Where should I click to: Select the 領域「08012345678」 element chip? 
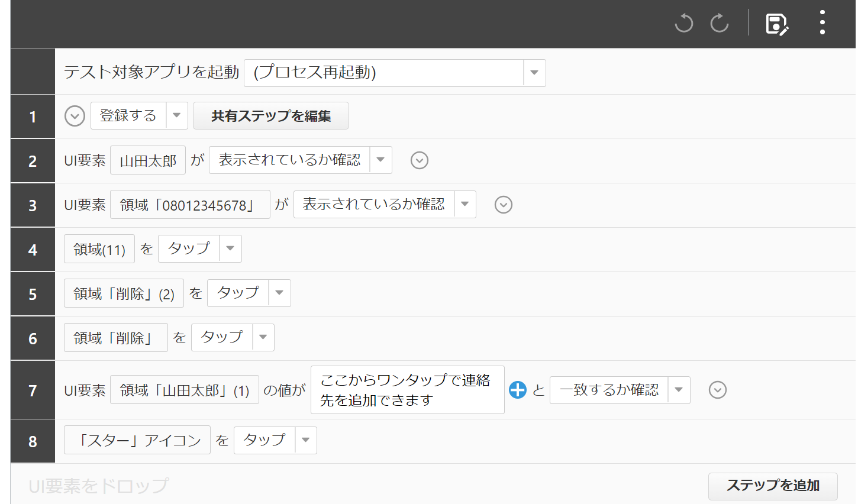tap(190, 205)
